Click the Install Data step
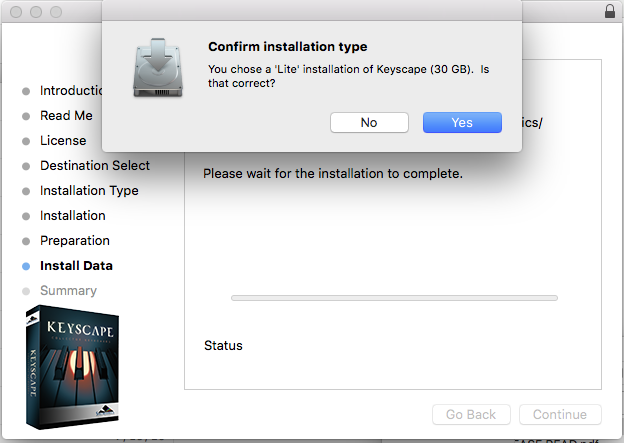The image size is (624, 443). tap(76, 265)
